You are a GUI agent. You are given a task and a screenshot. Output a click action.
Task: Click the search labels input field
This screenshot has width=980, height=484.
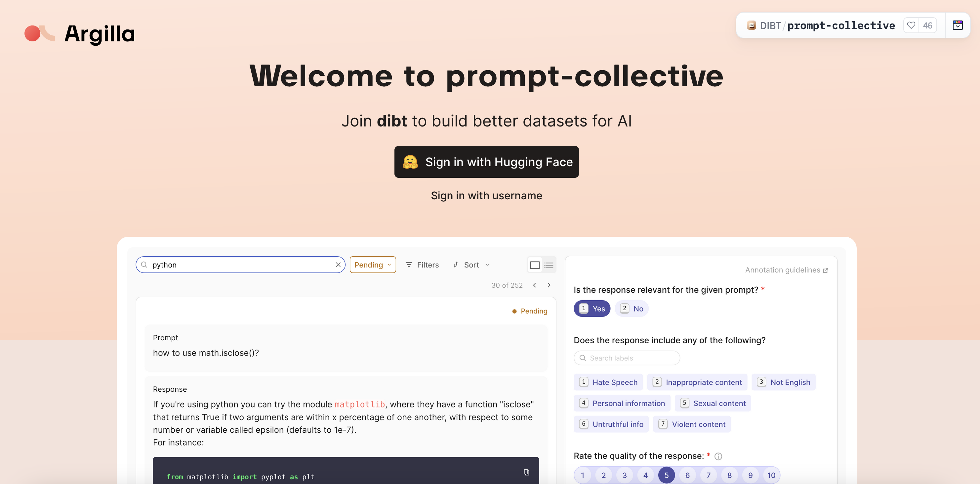626,358
